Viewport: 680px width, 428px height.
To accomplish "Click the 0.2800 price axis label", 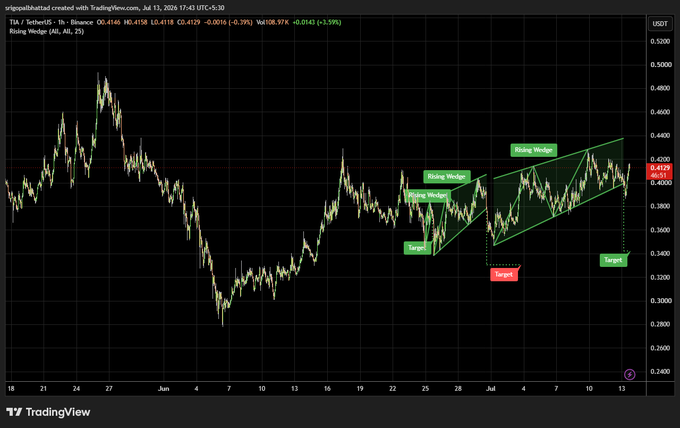I will (x=660, y=324).
